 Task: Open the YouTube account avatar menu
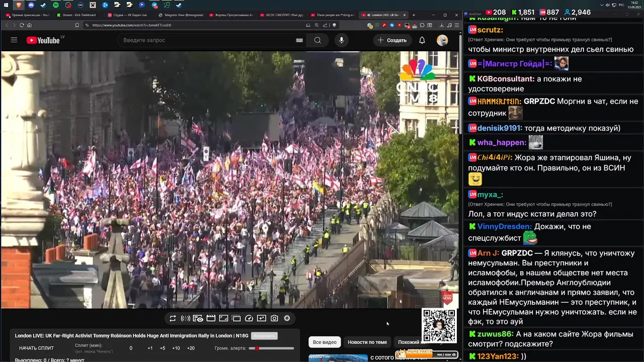point(442,40)
